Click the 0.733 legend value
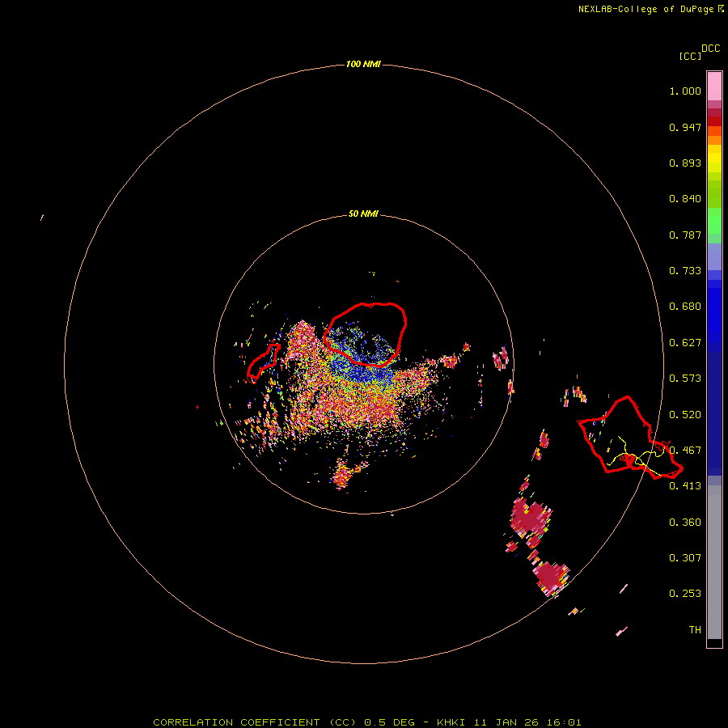The image size is (728, 728). [x=685, y=271]
